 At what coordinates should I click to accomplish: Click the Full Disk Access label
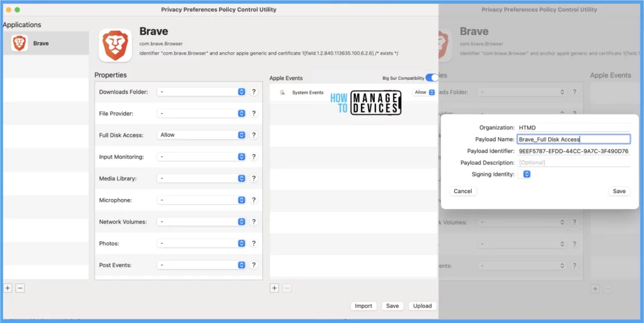click(x=121, y=135)
